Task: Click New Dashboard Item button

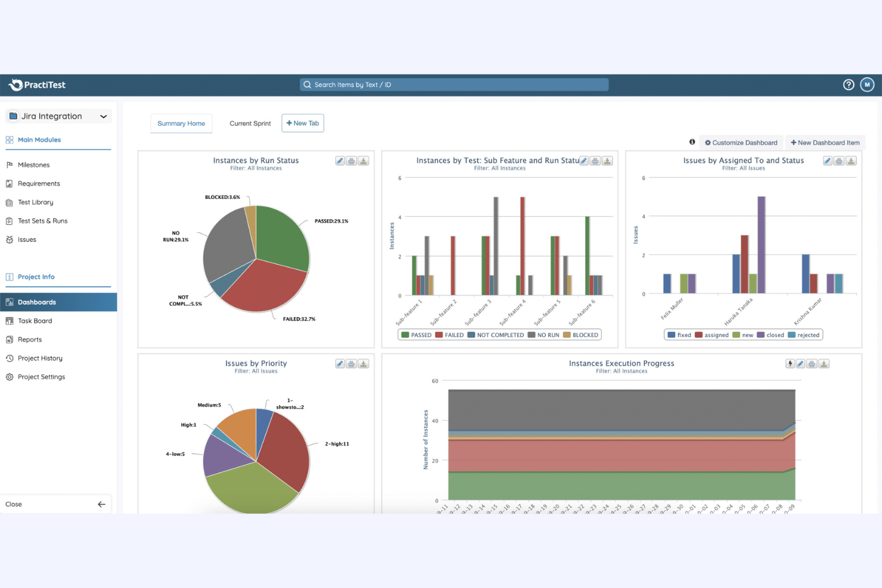Action: 825,142
